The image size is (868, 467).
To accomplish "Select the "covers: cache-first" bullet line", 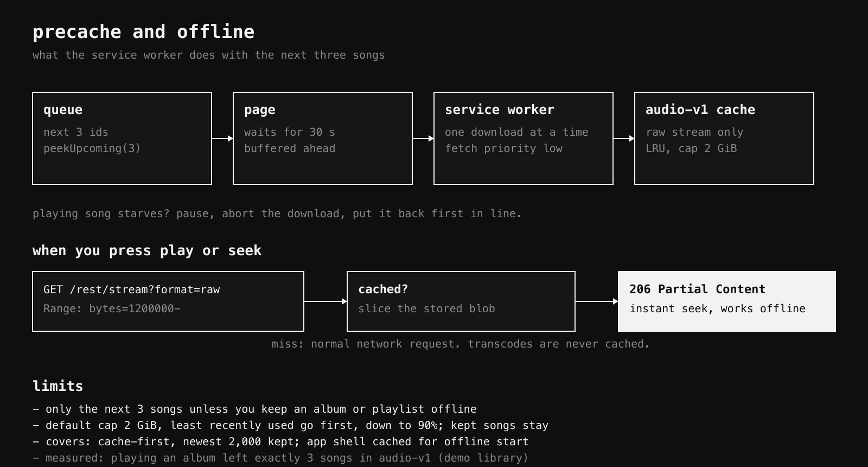I will (280, 441).
